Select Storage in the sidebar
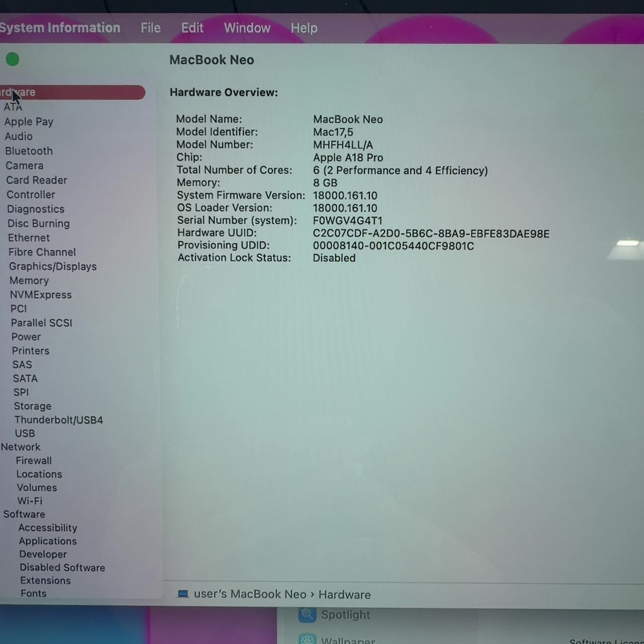644x644 pixels. (x=33, y=406)
